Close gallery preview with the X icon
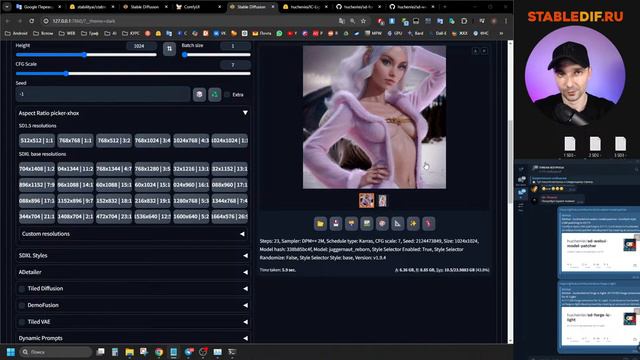This screenshot has width=640, height=360. coord(484,51)
